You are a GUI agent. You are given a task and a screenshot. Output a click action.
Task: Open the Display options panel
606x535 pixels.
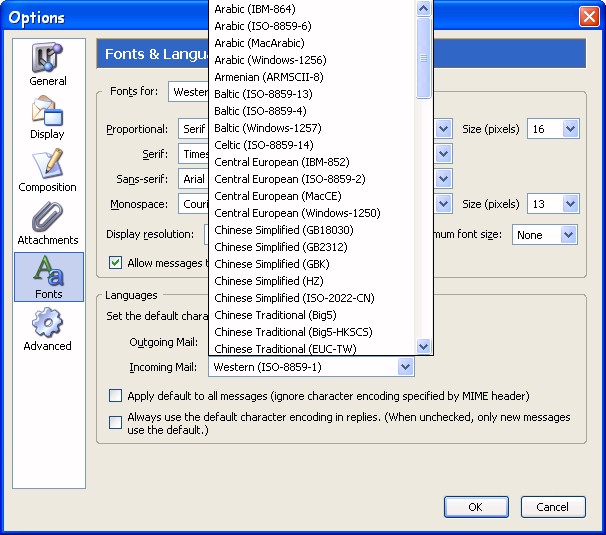point(48,118)
